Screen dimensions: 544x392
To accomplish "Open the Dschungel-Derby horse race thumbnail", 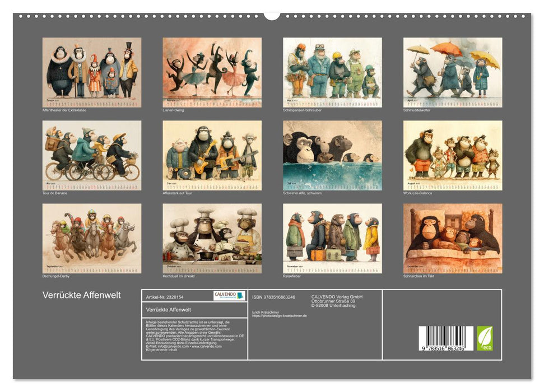I will 91,239.
